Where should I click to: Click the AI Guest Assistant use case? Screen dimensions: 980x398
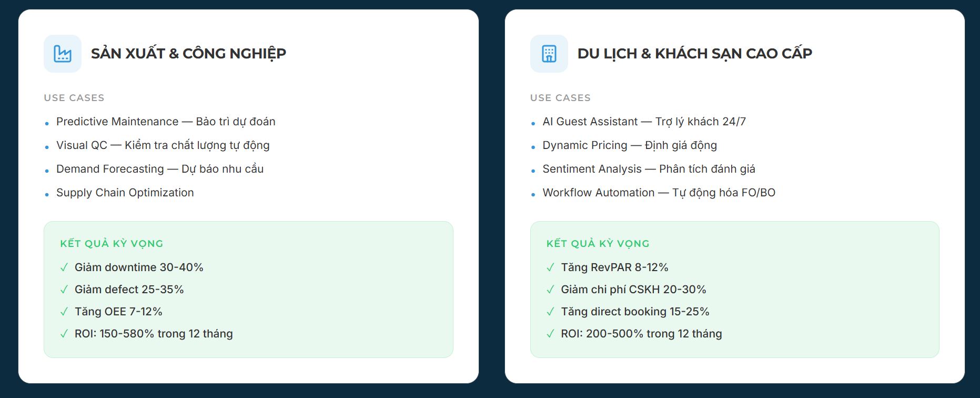click(644, 122)
